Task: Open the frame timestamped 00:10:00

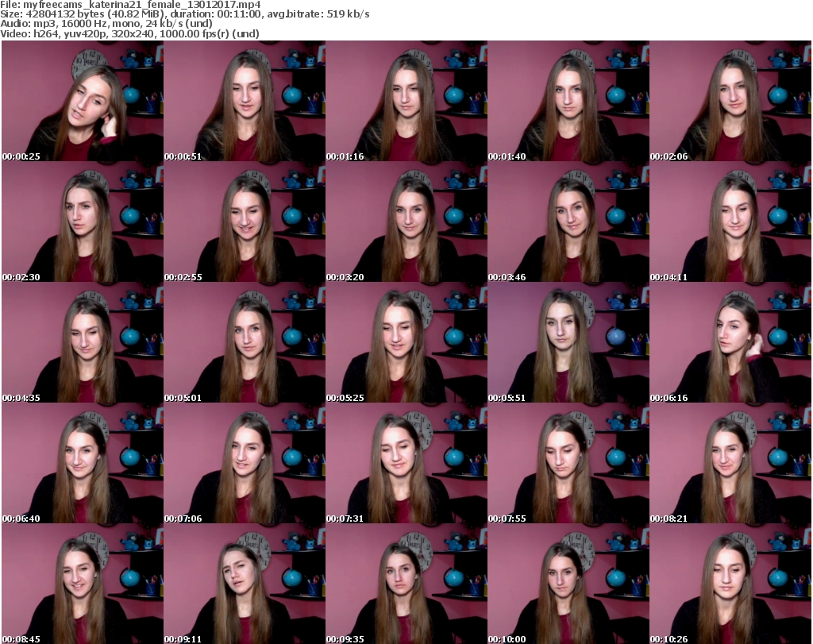Action: [568, 584]
